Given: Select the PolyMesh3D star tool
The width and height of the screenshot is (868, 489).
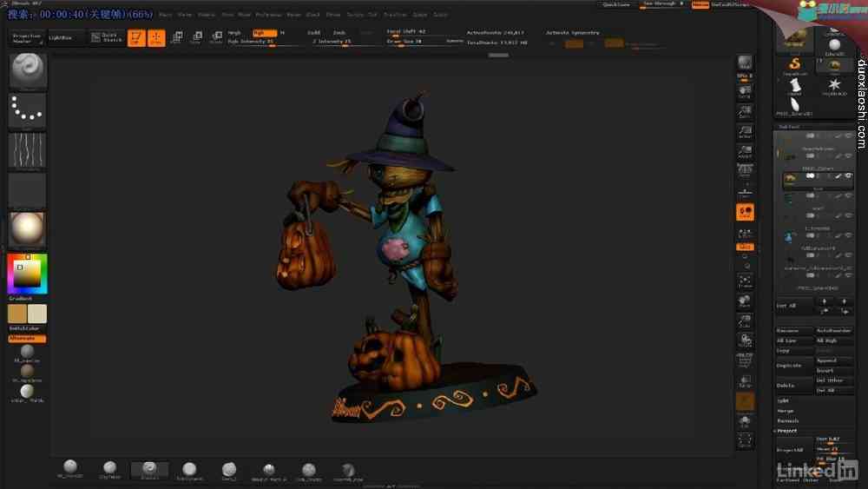Looking at the screenshot, I should [834, 86].
